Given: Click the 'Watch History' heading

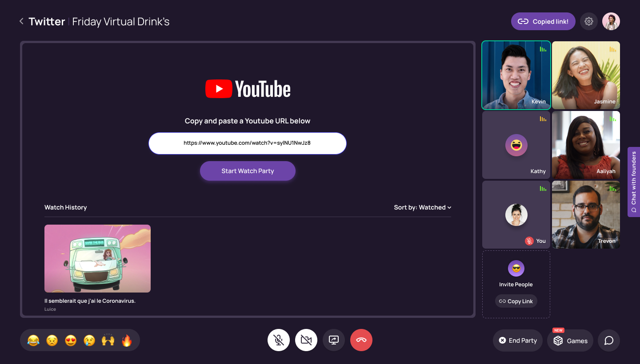Looking at the screenshot, I should coord(65,207).
